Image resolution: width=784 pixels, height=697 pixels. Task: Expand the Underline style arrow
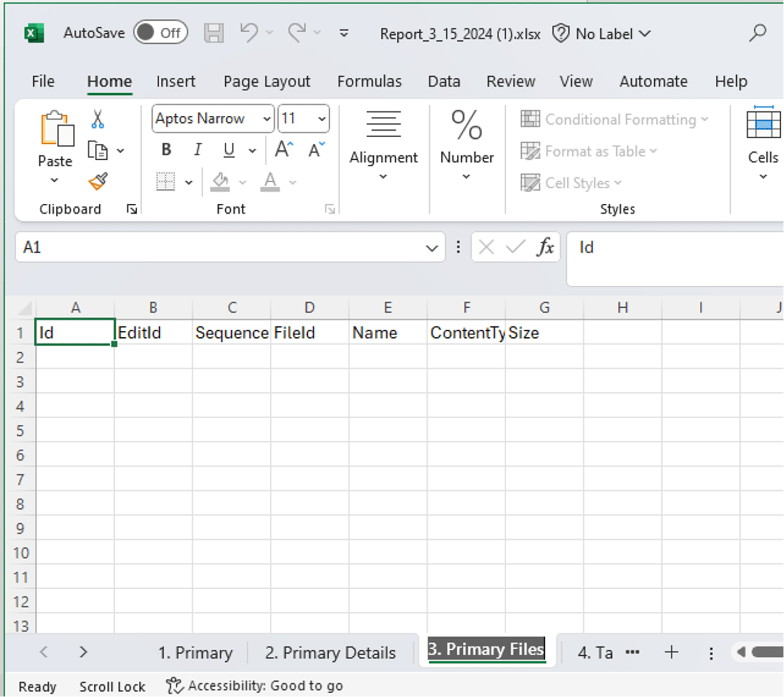tap(253, 151)
